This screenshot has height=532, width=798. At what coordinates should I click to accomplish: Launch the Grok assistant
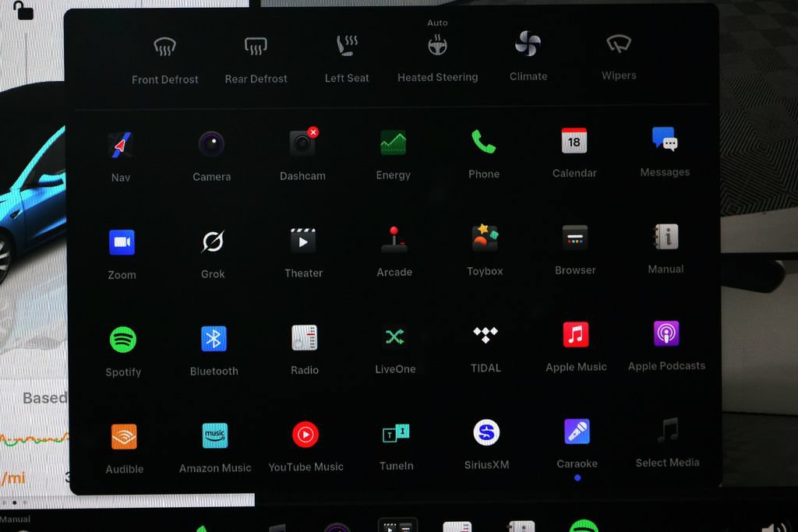point(212,241)
